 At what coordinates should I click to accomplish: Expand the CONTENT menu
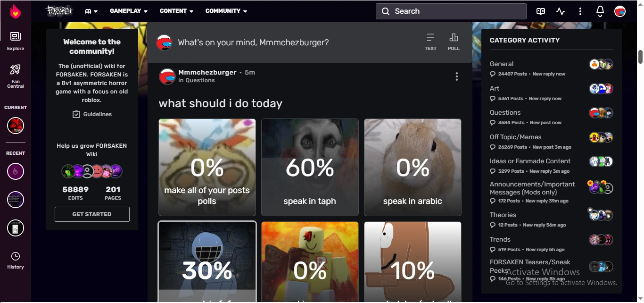tap(176, 11)
